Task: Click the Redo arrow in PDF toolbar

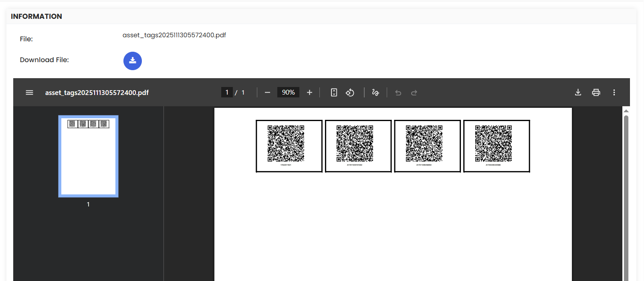Action: click(414, 93)
